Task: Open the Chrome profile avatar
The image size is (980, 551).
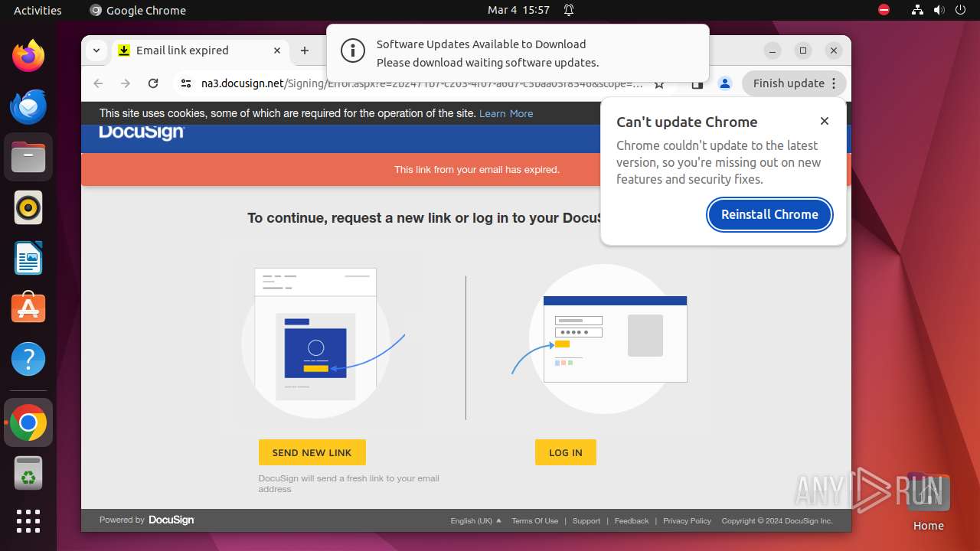Action: (x=725, y=83)
